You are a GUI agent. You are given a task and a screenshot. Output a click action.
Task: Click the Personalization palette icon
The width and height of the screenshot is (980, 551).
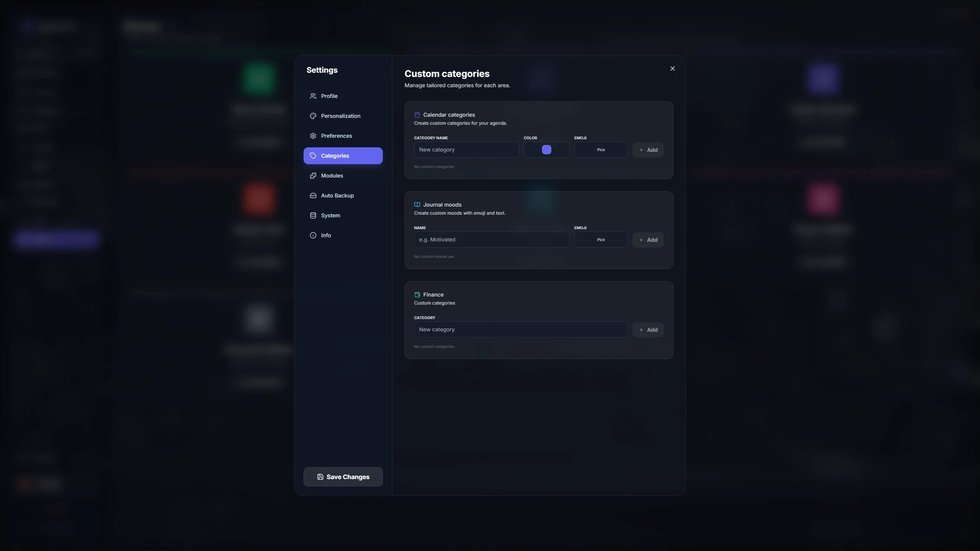click(x=313, y=116)
